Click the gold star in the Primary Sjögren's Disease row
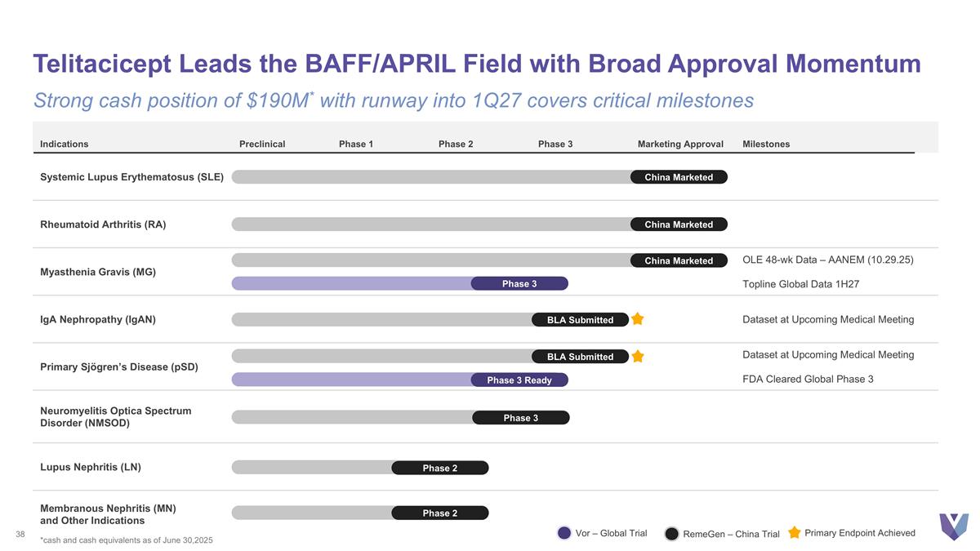This screenshot has height=551, width=980. pos(637,356)
